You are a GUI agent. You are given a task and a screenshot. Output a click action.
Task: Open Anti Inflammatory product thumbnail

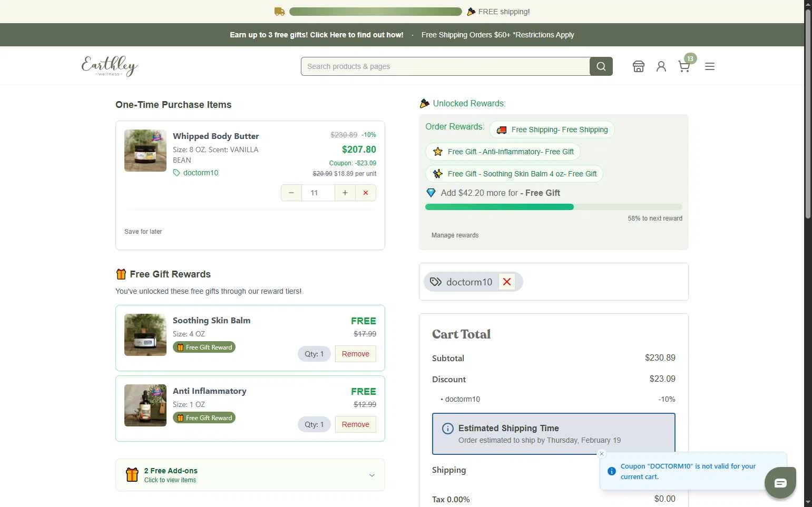(145, 405)
